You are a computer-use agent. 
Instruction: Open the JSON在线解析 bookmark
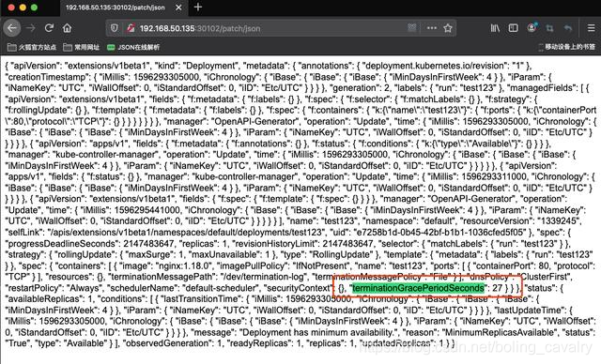tap(133, 47)
